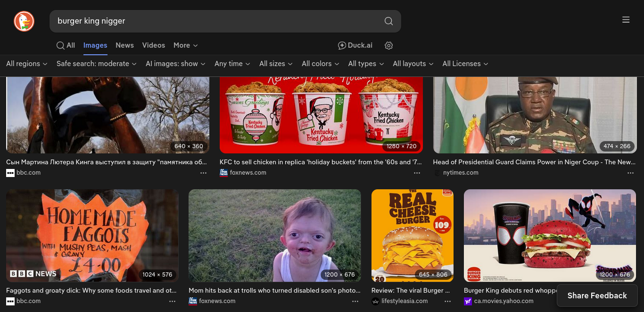
Task: Switch to the News tab
Action: tap(124, 45)
